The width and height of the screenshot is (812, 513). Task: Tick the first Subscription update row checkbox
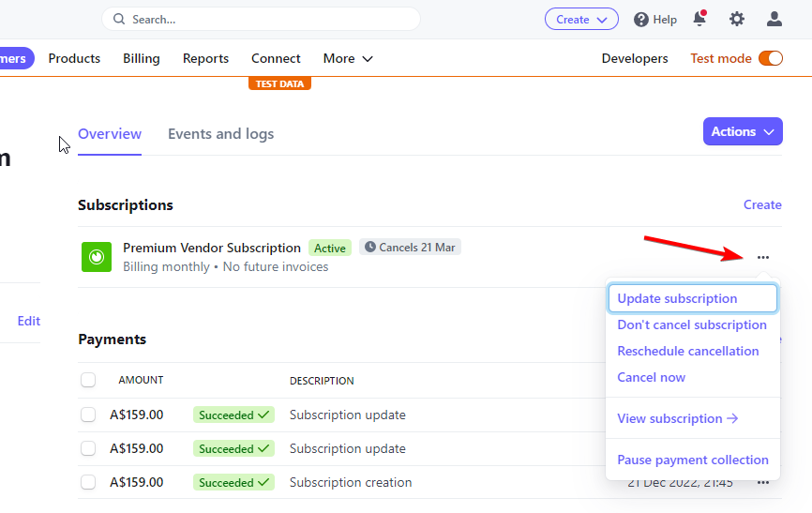(x=88, y=415)
